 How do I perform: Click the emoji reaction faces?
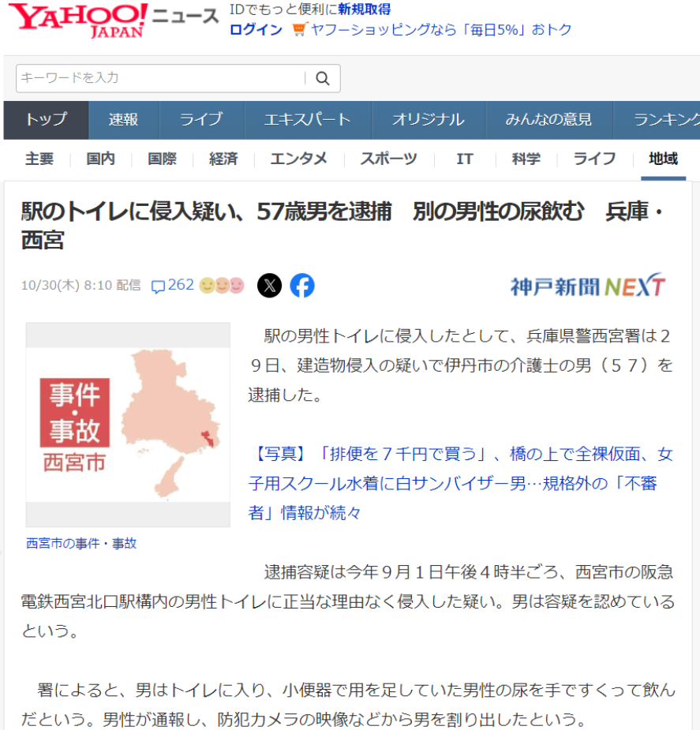coord(222,285)
